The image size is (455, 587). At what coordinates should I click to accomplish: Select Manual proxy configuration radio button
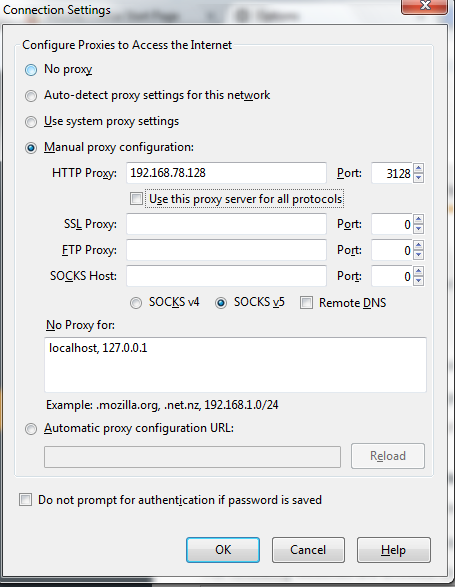click(31, 148)
